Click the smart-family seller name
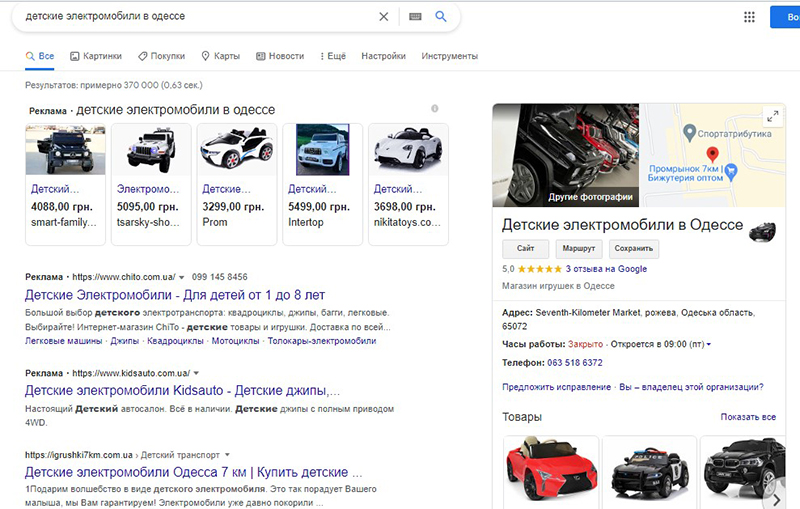The width and height of the screenshot is (800, 509). [63, 222]
